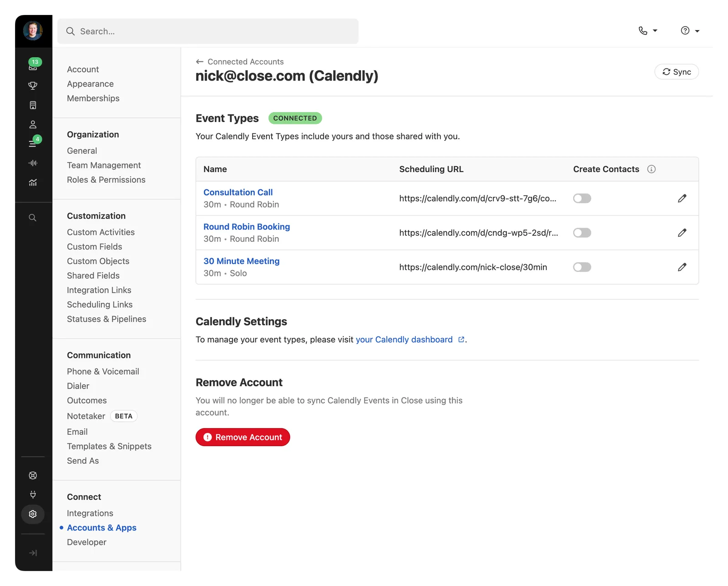Click the Sync button
Viewport: 728px width, 586px height.
pyautogui.click(x=677, y=72)
